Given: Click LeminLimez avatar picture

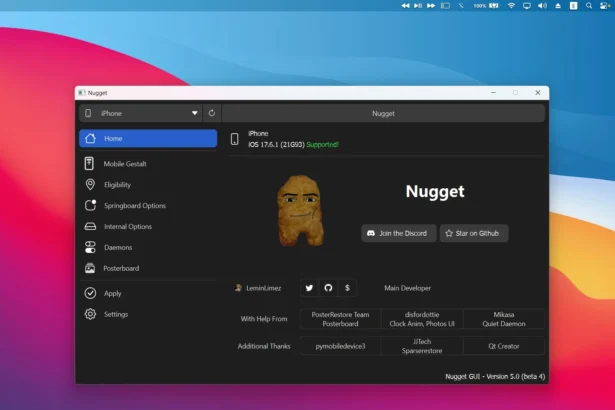Looking at the screenshot, I should pyautogui.click(x=238, y=288).
